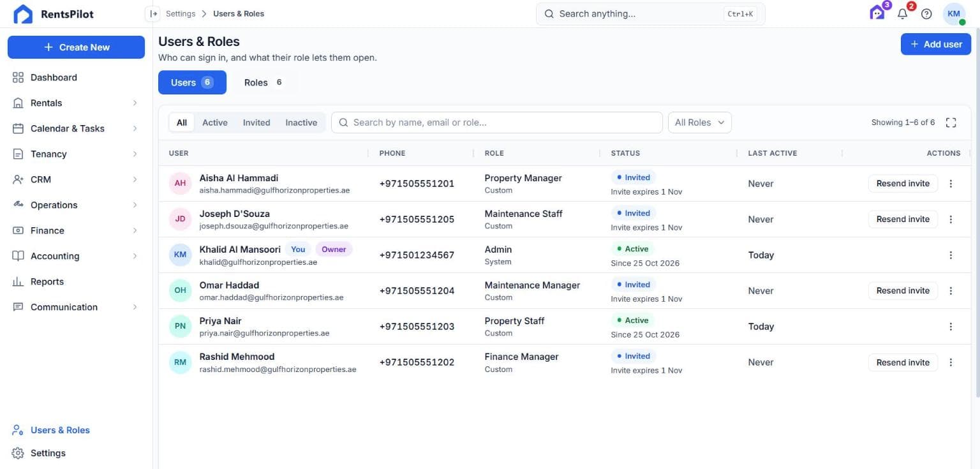
Task: Open the notifications bell icon
Action: [x=902, y=13]
